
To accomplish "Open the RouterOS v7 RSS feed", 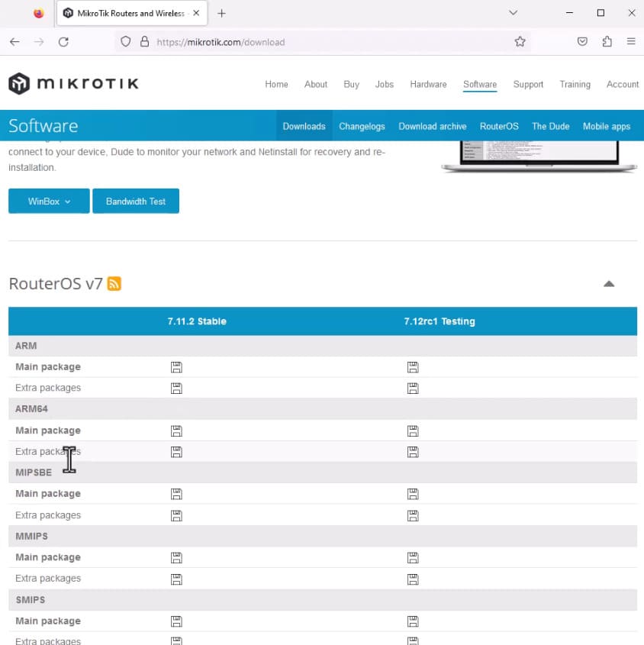I will pyautogui.click(x=114, y=284).
